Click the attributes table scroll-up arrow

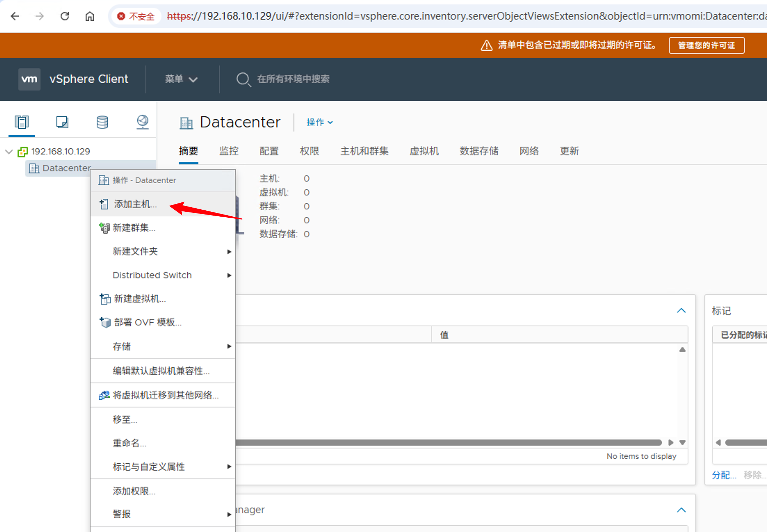click(x=683, y=350)
